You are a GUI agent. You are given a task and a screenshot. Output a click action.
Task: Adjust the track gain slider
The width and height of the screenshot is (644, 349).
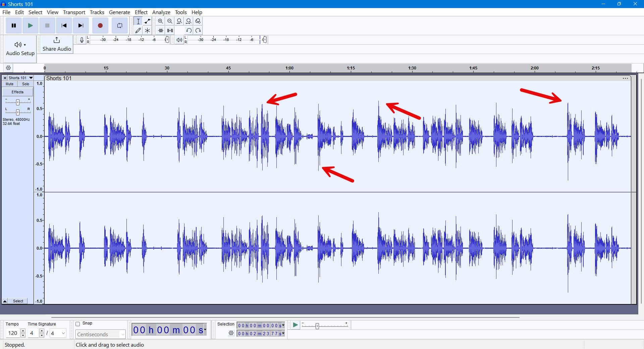pos(17,102)
